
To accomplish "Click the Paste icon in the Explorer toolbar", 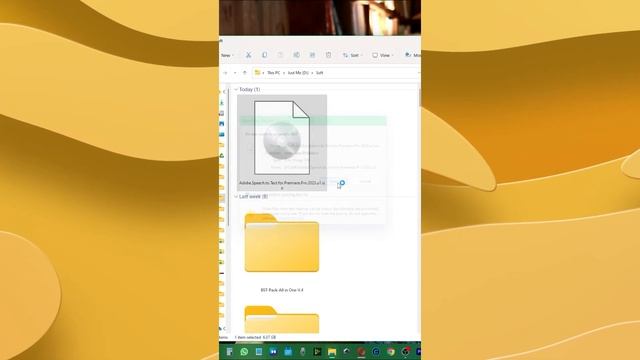I will (x=280, y=55).
